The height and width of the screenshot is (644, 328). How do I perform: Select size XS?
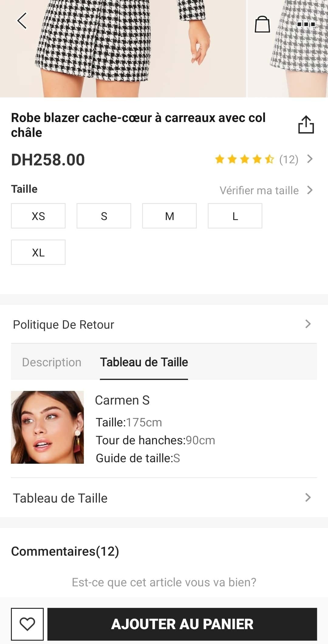click(x=38, y=216)
